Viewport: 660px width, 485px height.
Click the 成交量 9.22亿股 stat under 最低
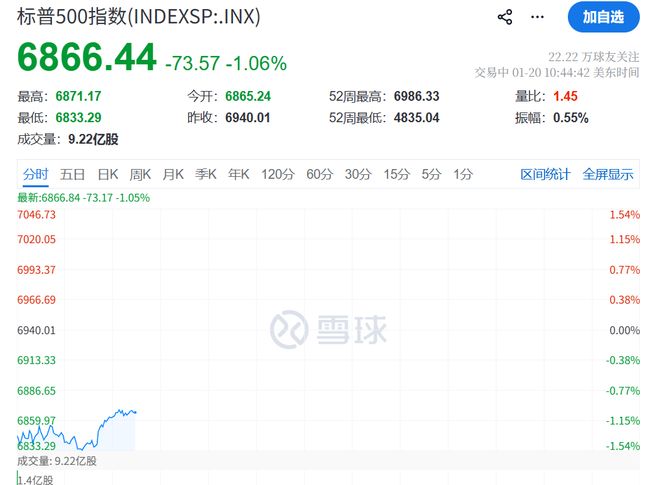[68, 139]
